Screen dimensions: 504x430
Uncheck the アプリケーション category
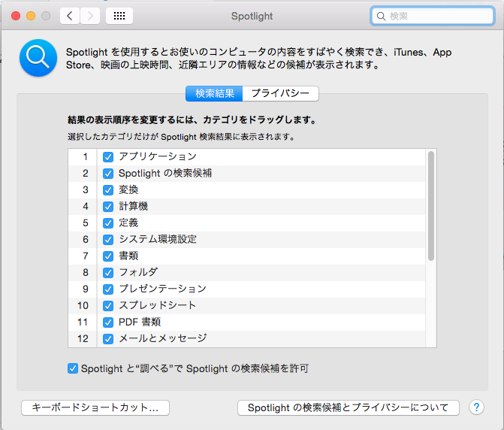click(108, 157)
